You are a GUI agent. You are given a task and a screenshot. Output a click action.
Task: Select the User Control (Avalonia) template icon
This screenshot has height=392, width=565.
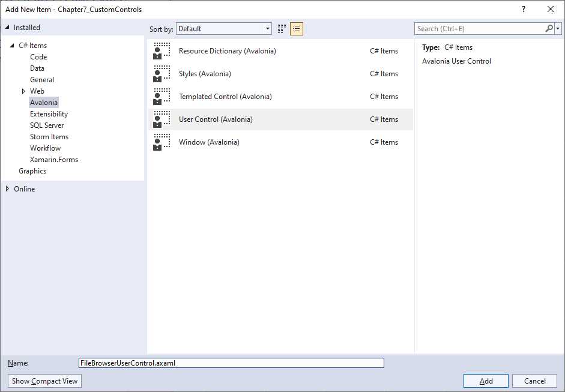pos(162,119)
